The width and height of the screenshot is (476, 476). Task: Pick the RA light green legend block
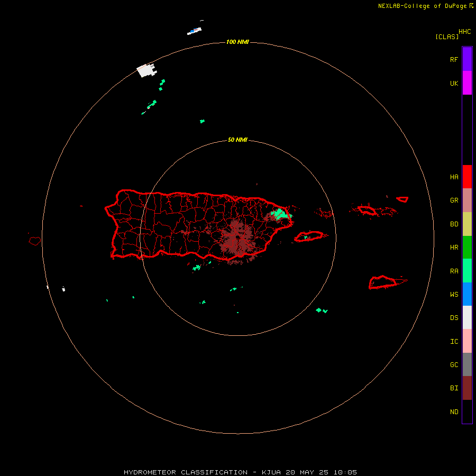pos(467,270)
